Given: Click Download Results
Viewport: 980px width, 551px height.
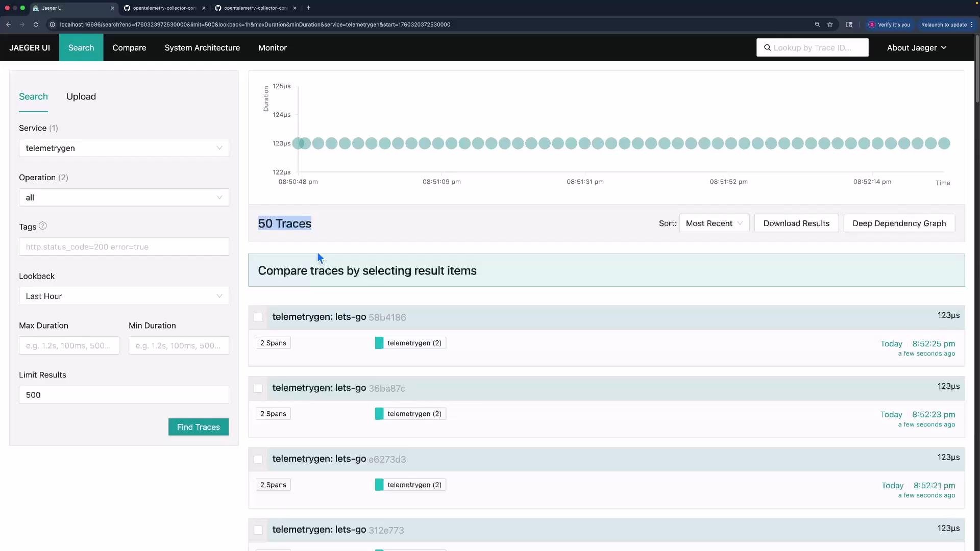Looking at the screenshot, I should tap(796, 223).
